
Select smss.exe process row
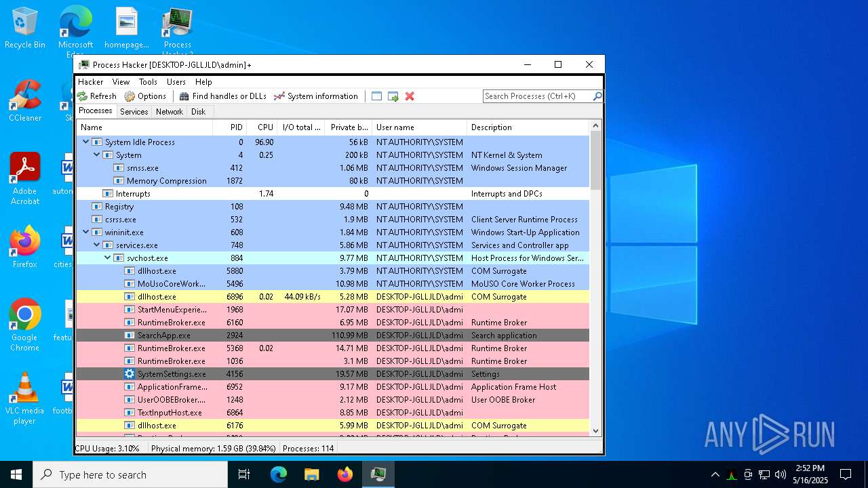click(x=333, y=168)
